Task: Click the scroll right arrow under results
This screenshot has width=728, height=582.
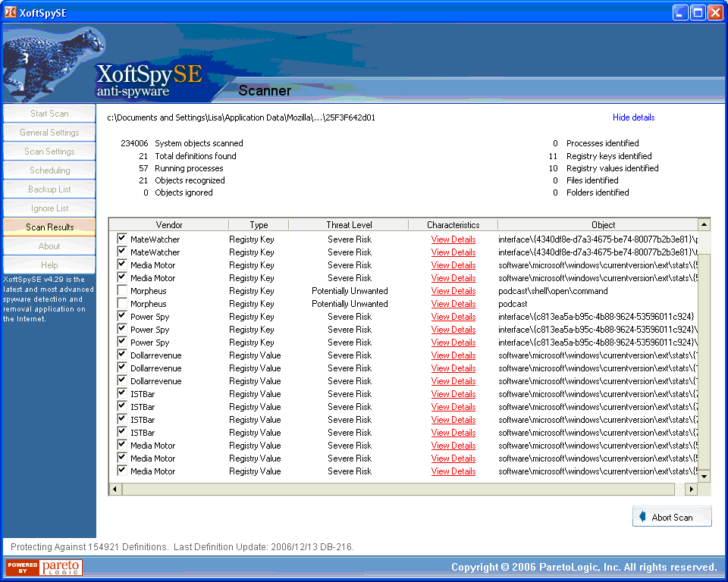Action: coord(692,489)
